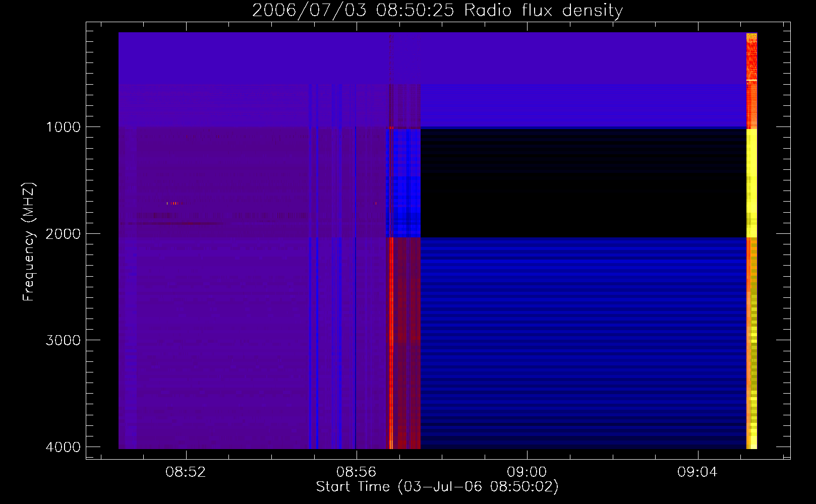Image resolution: width=816 pixels, height=504 pixels.
Task: Click the black data gap between 1000 and 2000 MHz
Action: coord(584,183)
